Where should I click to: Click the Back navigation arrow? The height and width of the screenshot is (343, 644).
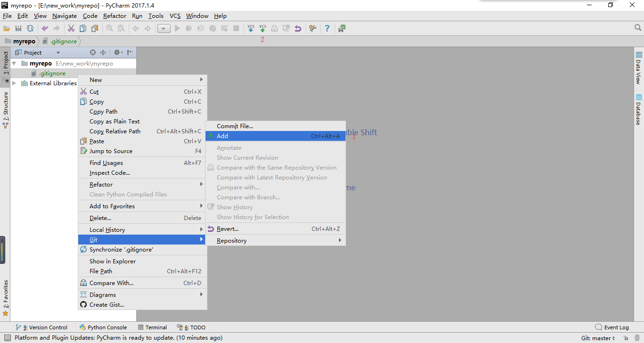(136, 29)
